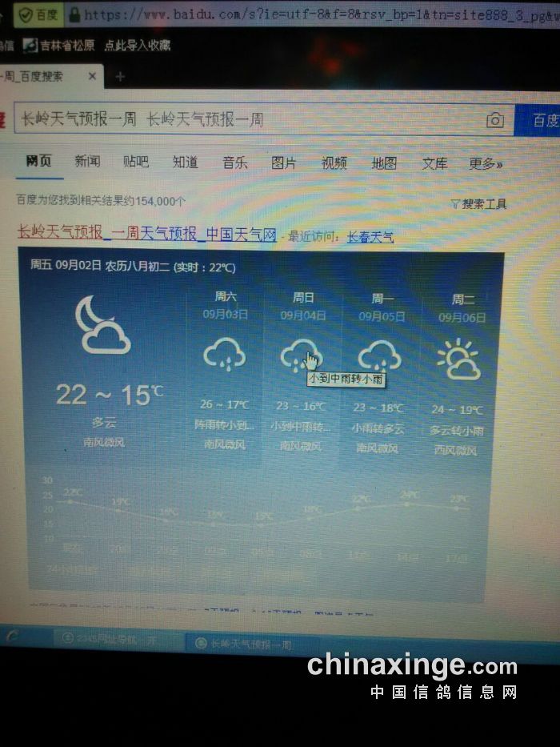Screen dimensions: 560x747
Task: Click the 长岭天气预报一周 search input box
Action: [x=240, y=120]
